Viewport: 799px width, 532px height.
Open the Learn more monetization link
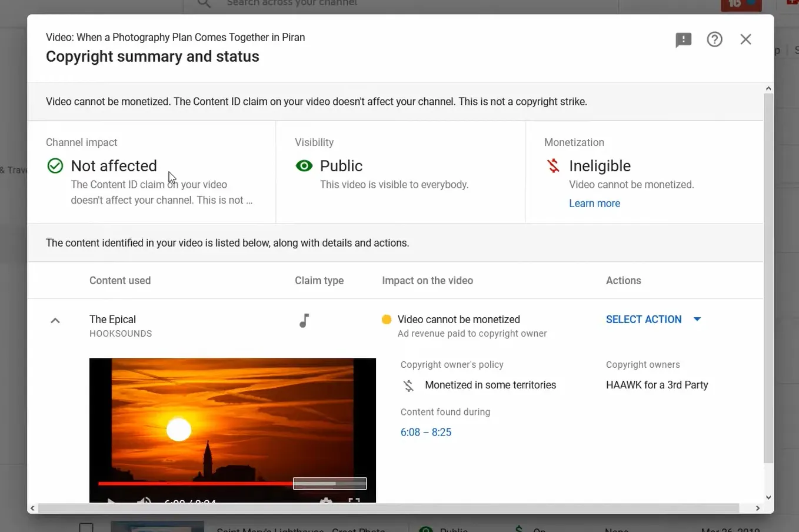coord(594,204)
